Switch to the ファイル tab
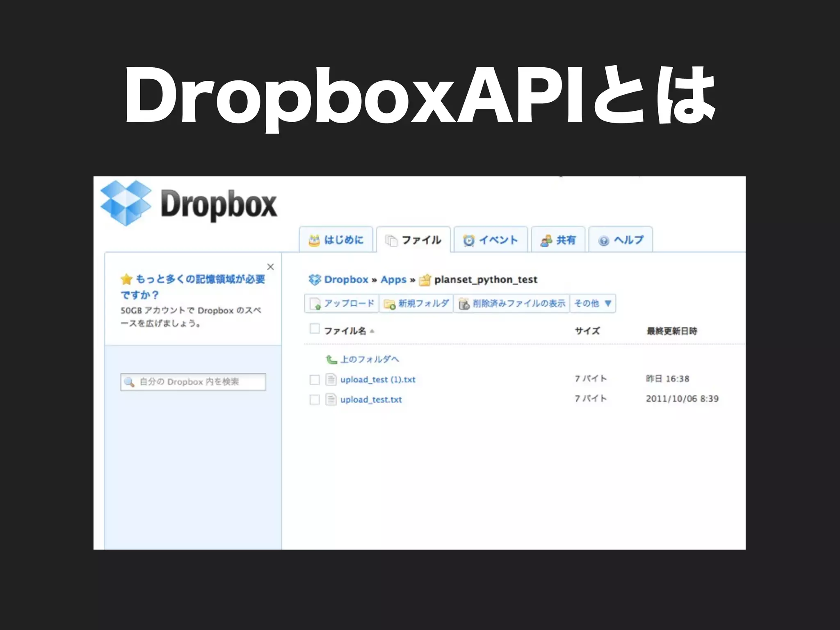 [x=413, y=240]
